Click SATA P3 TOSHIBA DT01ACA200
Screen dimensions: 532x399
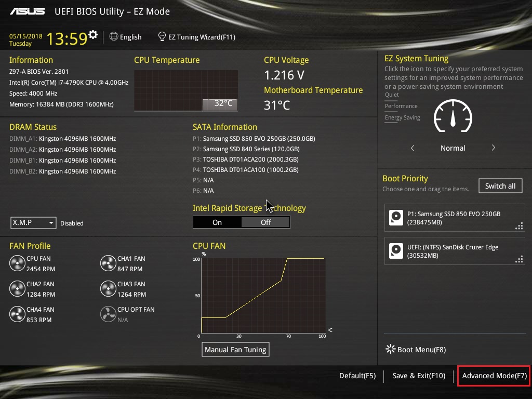(x=246, y=159)
